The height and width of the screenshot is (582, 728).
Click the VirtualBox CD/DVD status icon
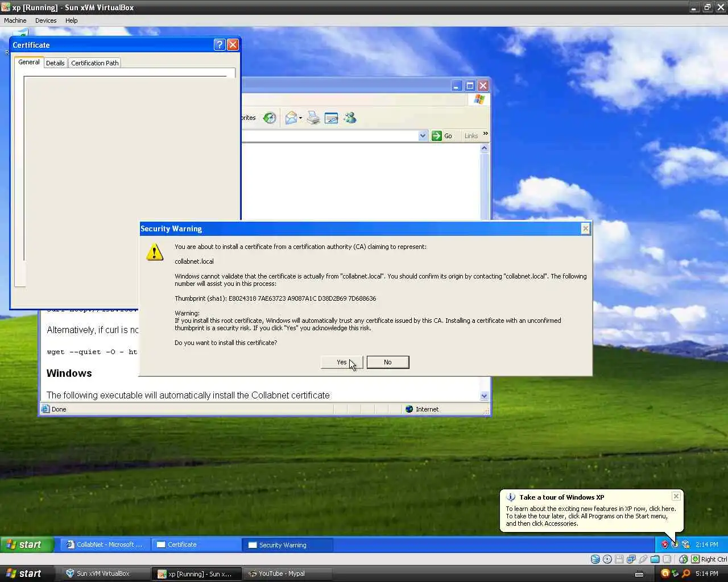607,559
